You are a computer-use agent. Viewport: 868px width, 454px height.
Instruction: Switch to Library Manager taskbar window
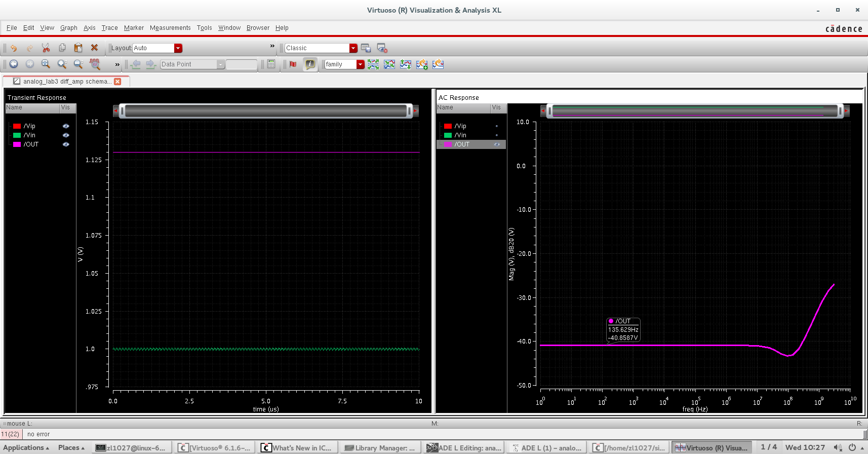pyautogui.click(x=380, y=448)
